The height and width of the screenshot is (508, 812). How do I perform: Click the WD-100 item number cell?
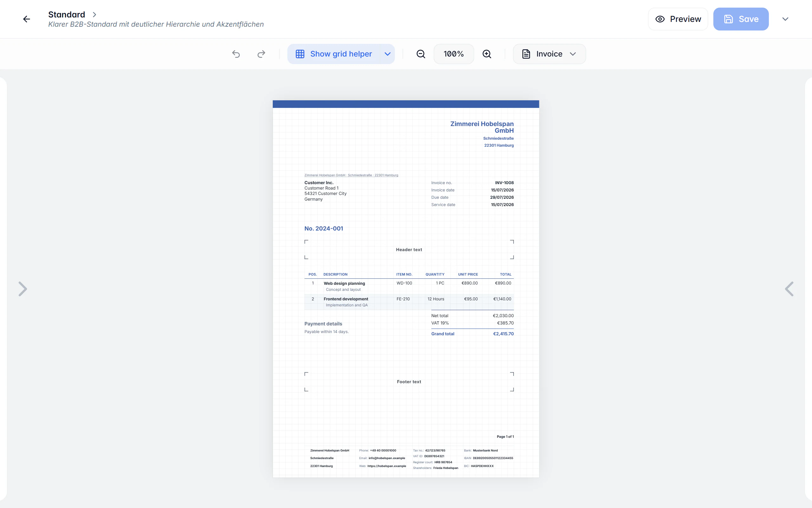click(x=404, y=283)
